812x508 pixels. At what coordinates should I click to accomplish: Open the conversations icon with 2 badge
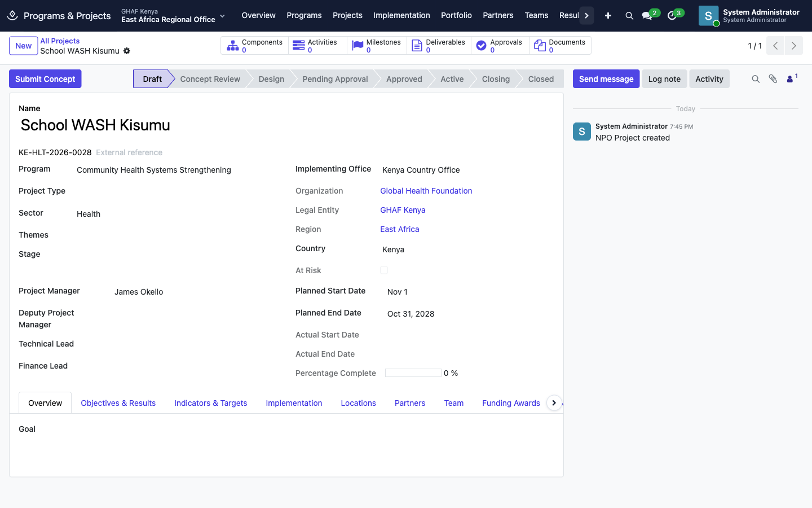(x=647, y=16)
